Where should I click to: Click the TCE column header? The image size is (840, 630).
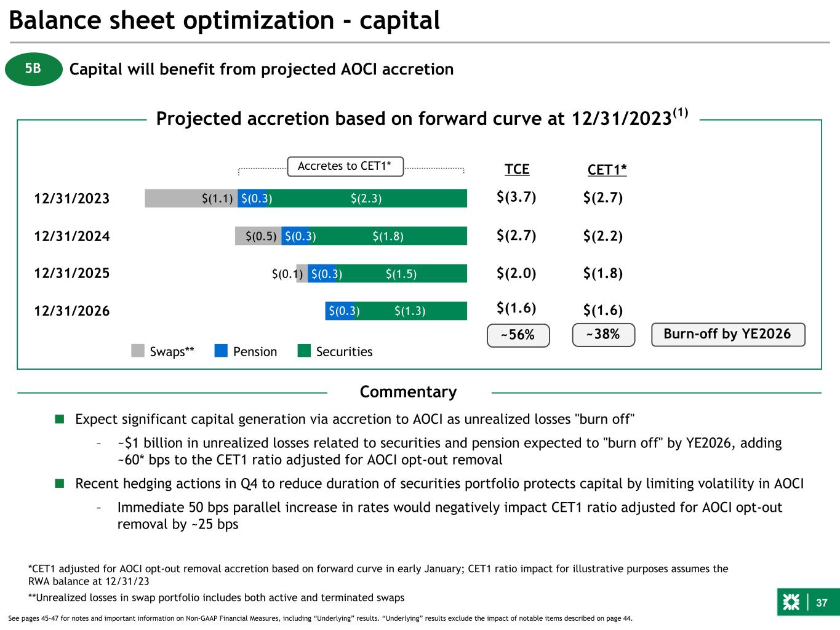(x=517, y=169)
